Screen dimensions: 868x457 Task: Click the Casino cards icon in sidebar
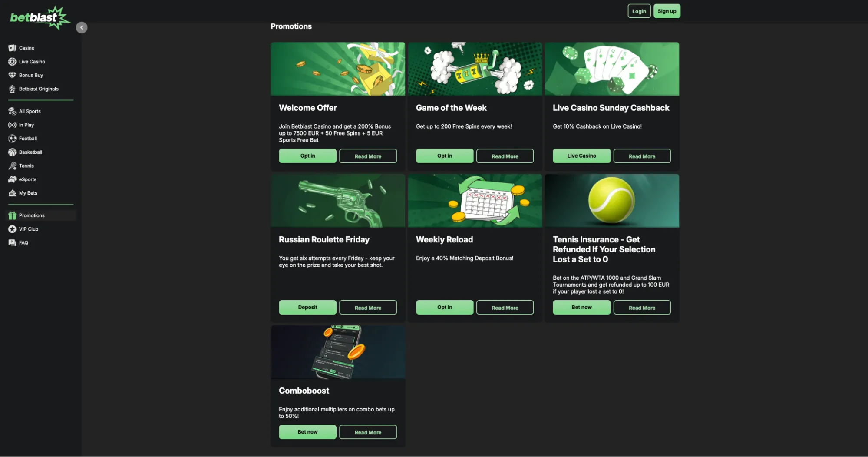coord(12,48)
